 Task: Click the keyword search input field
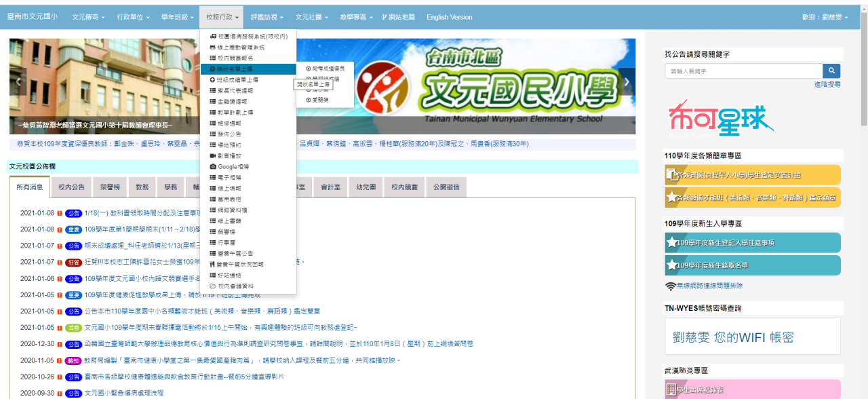tap(743, 71)
